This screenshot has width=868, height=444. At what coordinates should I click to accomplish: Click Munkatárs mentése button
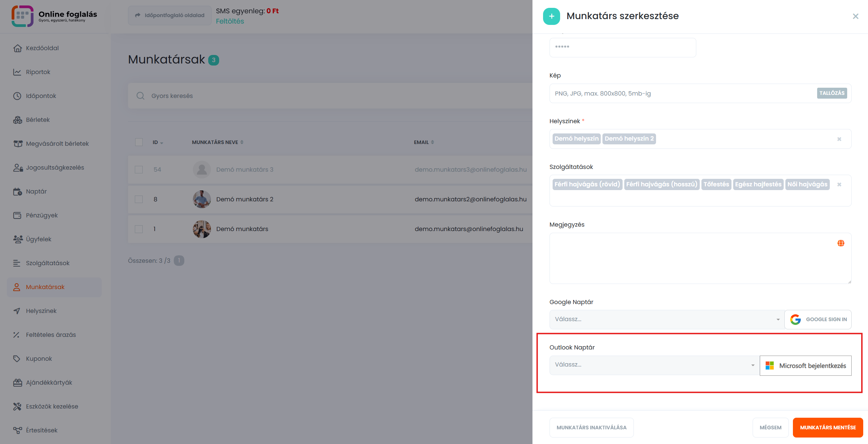click(827, 427)
